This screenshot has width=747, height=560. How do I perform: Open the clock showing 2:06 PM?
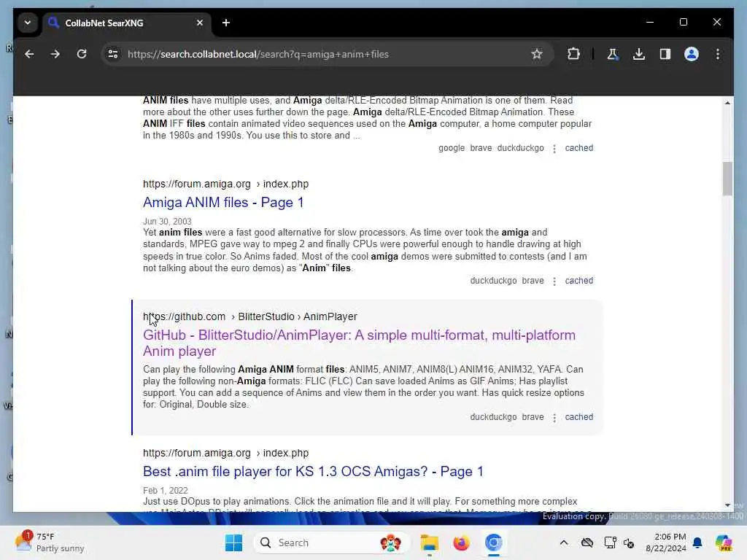pos(666,542)
